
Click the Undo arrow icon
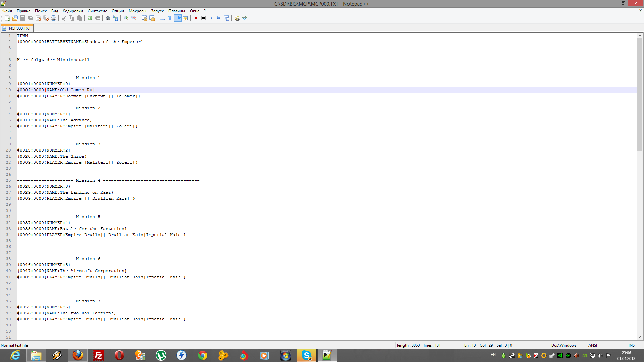click(x=90, y=18)
